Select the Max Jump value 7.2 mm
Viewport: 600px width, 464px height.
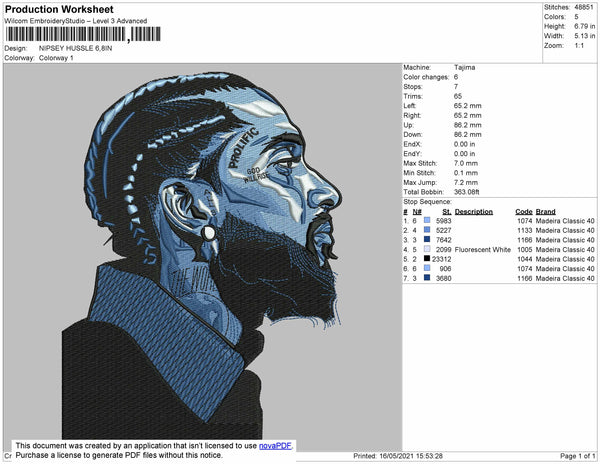tap(466, 182)
